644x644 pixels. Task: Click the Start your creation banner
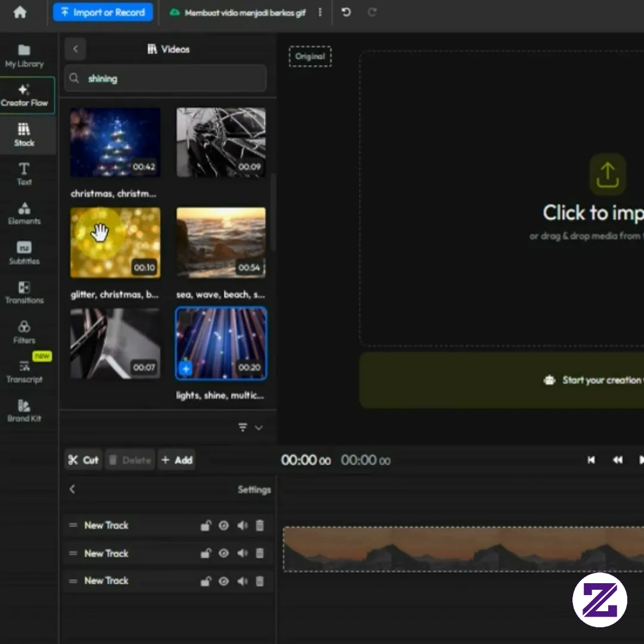pyautogui.click(x=501, y=380)
